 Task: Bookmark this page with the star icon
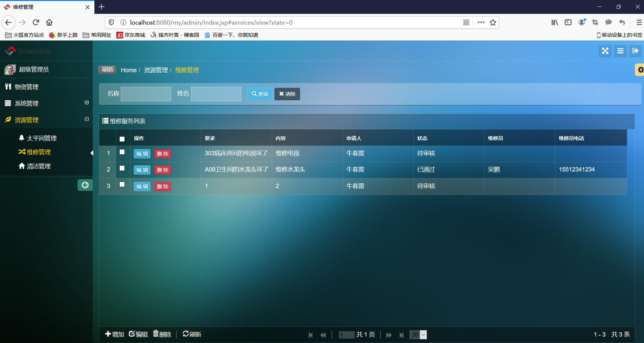[x=493, y=22]
